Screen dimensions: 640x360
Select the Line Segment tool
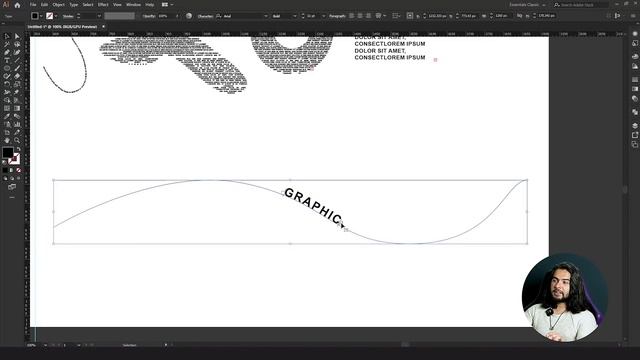[17, 60]
